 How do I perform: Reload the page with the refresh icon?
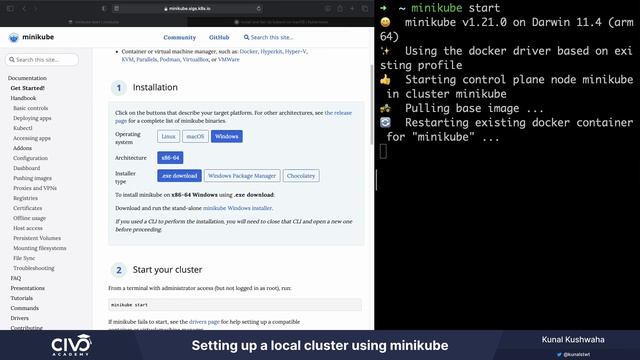259,9
